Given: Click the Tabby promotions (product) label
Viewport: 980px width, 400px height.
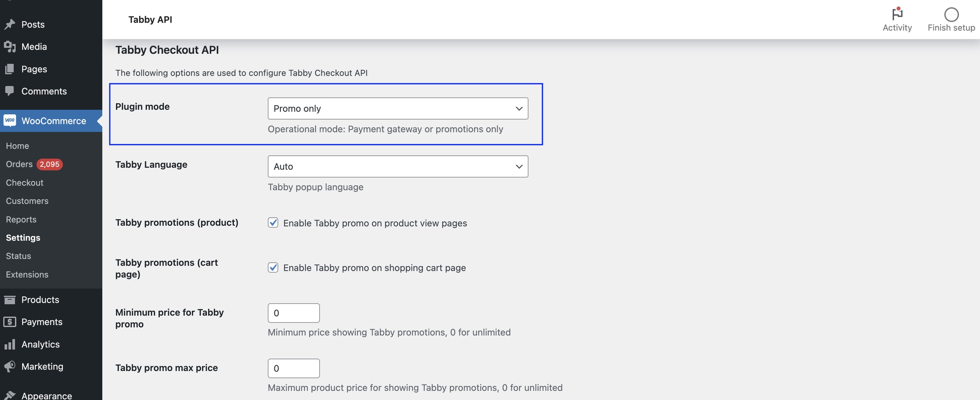Looking at the screenshot, I should pos(177,223).
